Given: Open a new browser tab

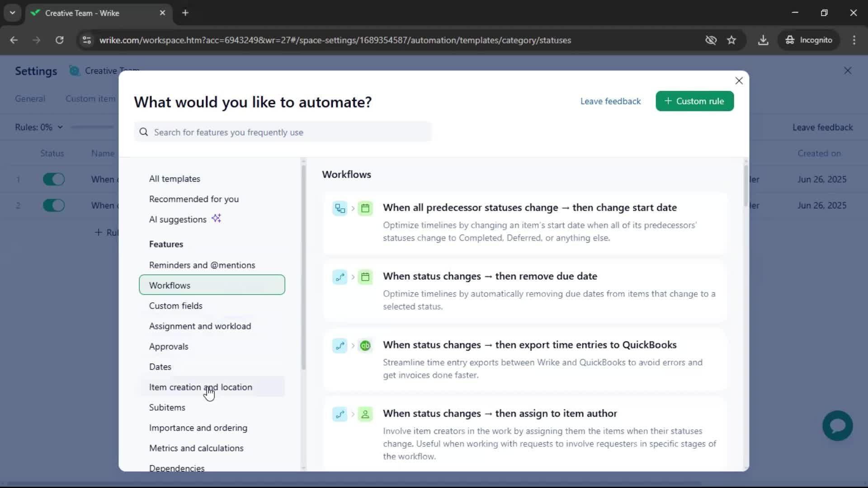Looking at the screenshot, I should [x=185, y=13].
